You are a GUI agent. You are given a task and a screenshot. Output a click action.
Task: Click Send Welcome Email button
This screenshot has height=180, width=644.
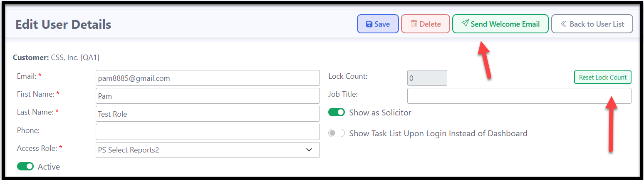tap(500, 24)
